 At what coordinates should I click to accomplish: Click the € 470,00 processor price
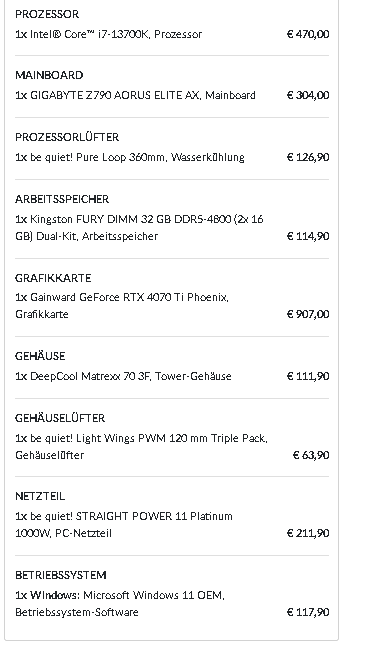click(308, 34)
